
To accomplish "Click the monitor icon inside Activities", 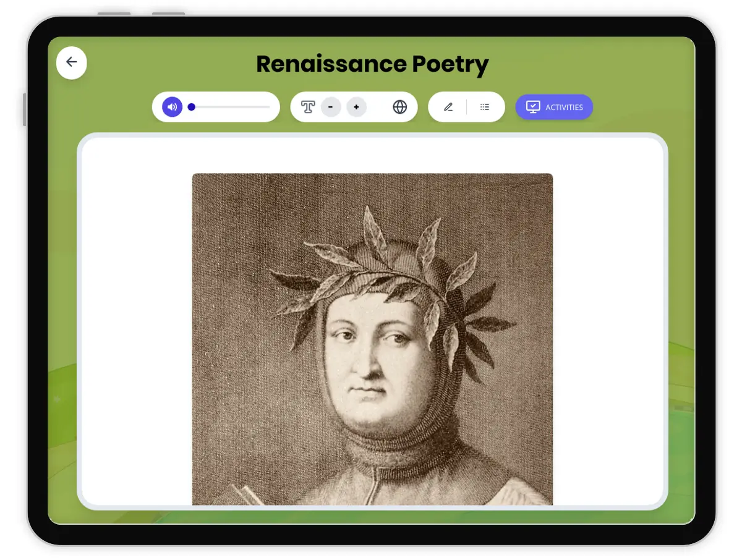I will point(532,107).
